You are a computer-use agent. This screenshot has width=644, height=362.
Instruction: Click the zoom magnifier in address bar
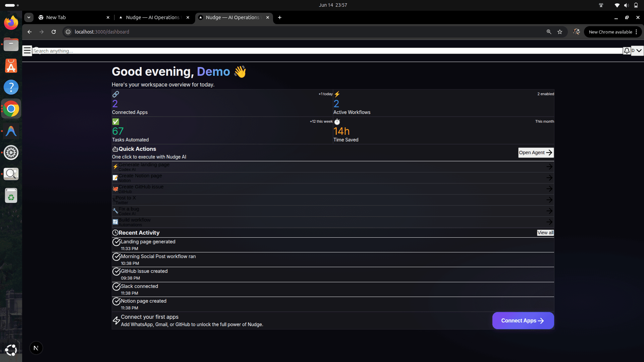(549, 32)
